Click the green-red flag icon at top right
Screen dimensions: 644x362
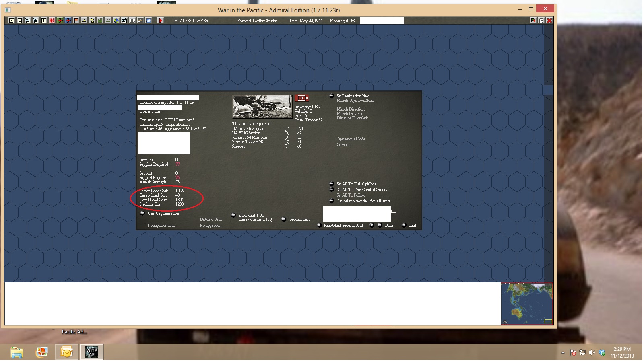pyautogui.click(x=533, y=21)
